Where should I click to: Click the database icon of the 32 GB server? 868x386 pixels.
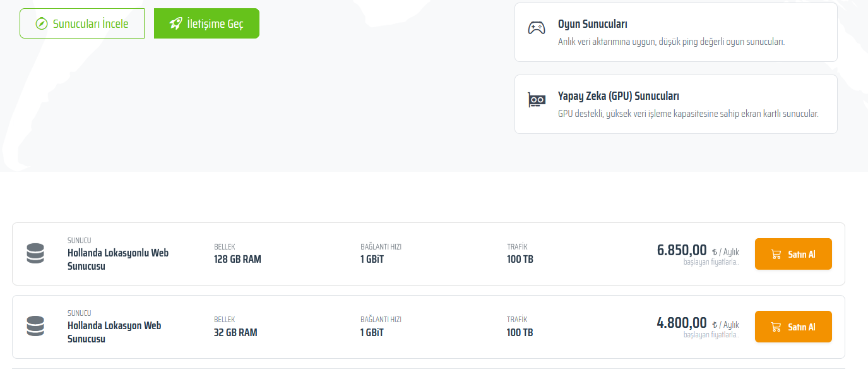point(35,326)
